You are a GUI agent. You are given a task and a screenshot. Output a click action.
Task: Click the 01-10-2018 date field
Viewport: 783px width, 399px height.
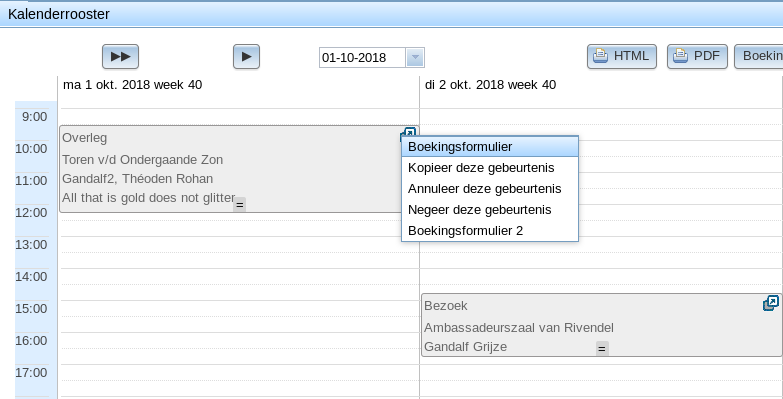[363, 57]
